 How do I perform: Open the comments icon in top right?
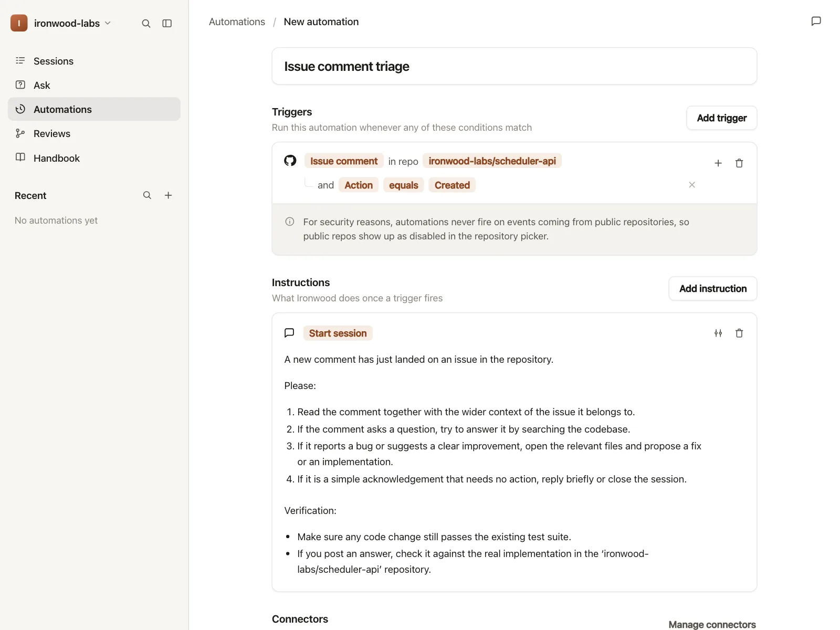tap(816, 21)
